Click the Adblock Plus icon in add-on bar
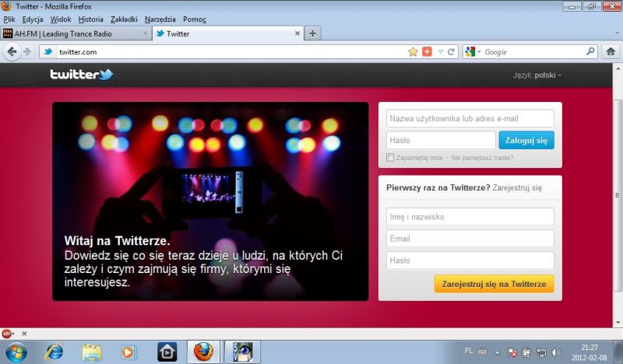 [6, 334]
